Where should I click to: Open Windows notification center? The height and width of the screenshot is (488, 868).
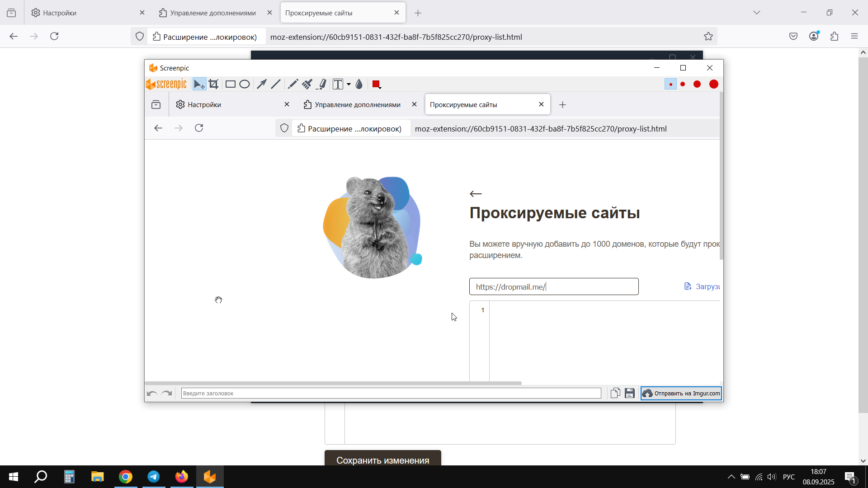pyautogui.click(x=850, y=477)
